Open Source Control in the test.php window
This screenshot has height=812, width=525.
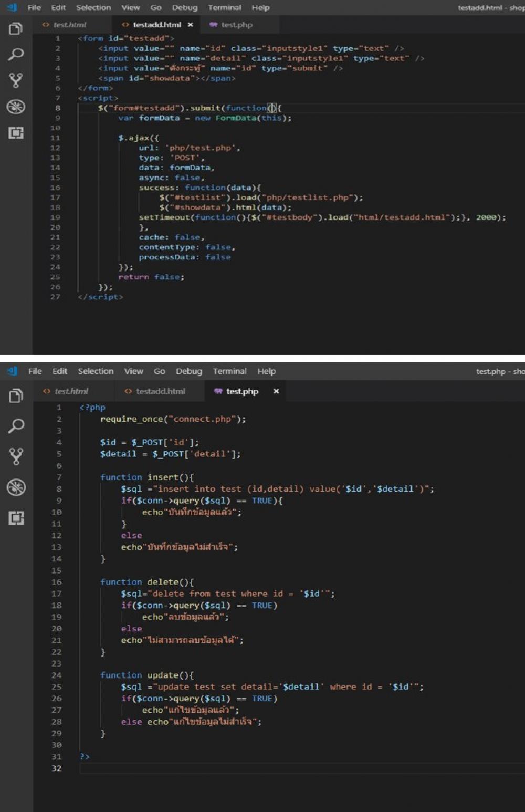click(16, 456)
